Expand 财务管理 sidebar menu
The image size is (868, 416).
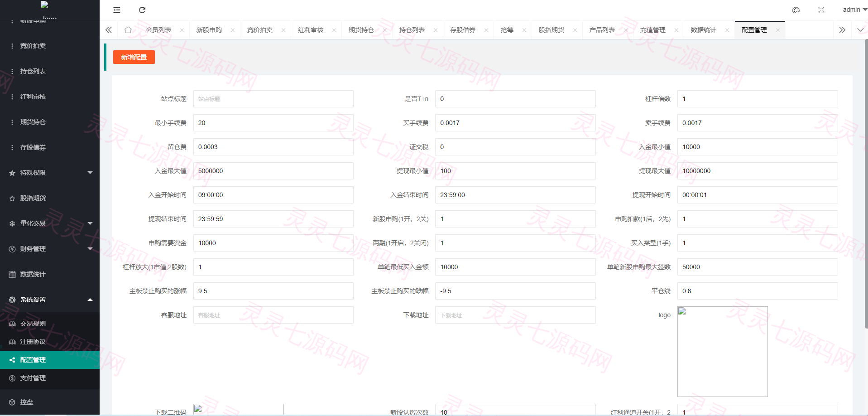[x=50, y=249]
